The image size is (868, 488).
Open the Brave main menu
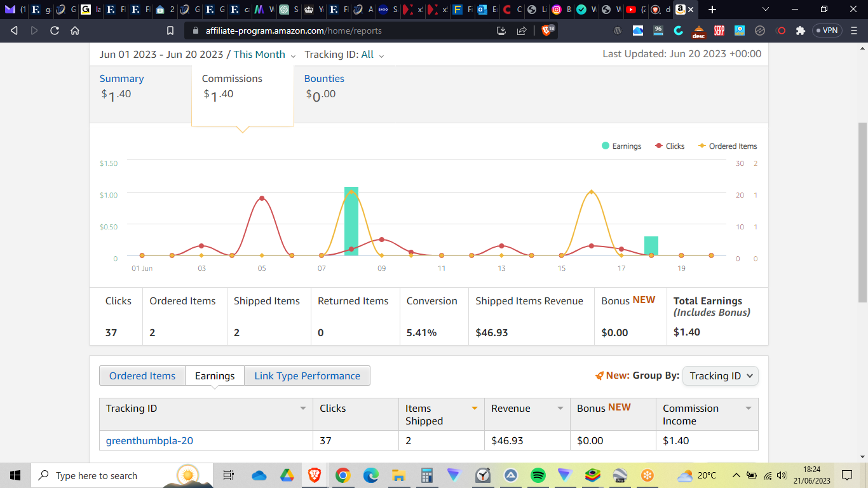click(853, 30)
